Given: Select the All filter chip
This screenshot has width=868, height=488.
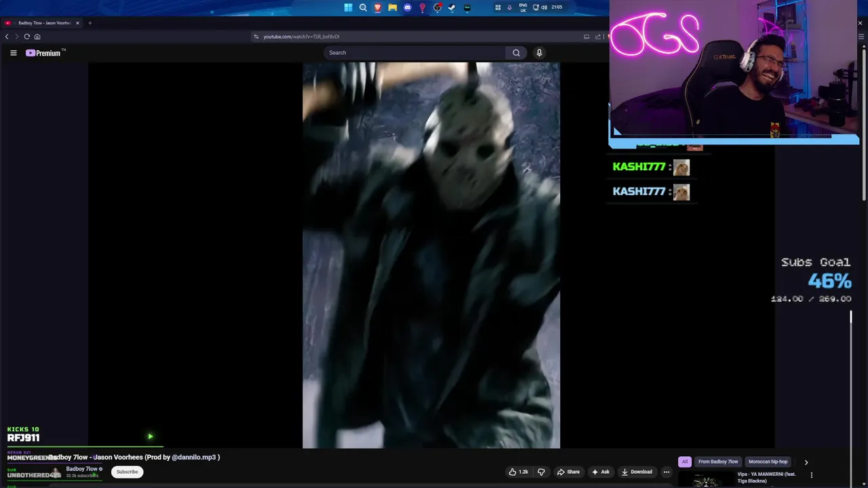Looking at the screenshot, I should tap(685, 462).
